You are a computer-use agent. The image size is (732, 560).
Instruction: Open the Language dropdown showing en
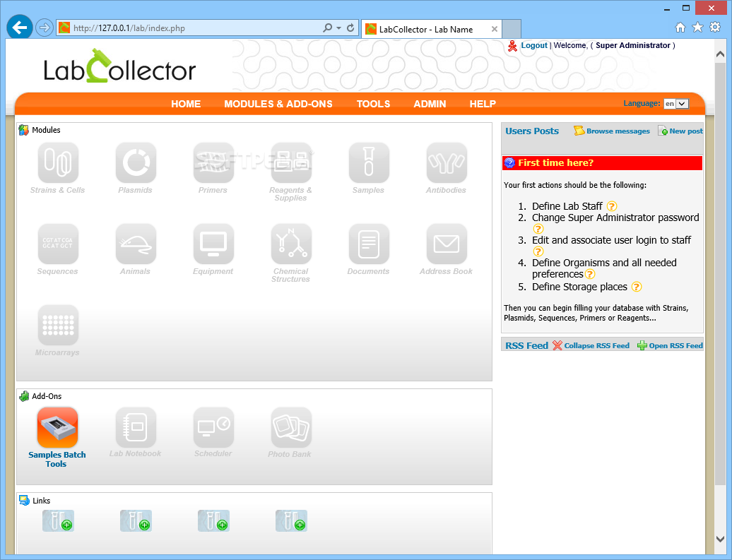coord(676,104)
